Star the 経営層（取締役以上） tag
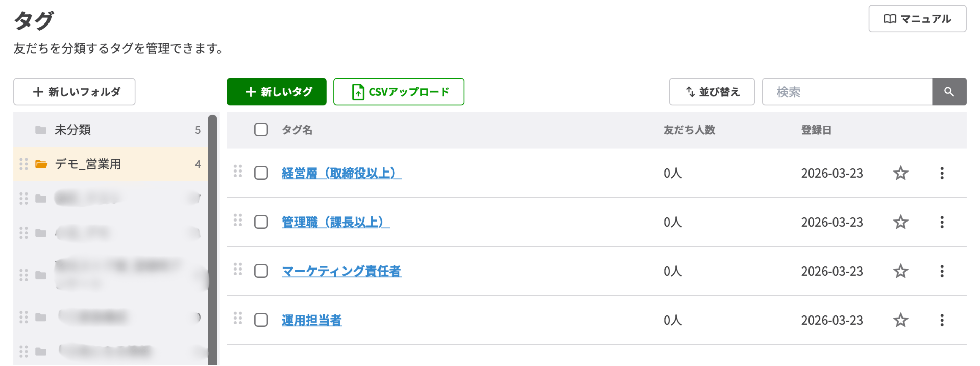Viewport: 980px width, 366px height. [x=900, y=173]
